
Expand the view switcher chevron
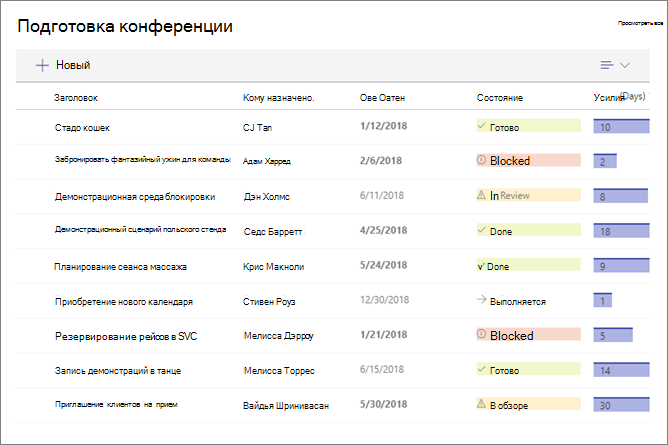coord(625,65)
